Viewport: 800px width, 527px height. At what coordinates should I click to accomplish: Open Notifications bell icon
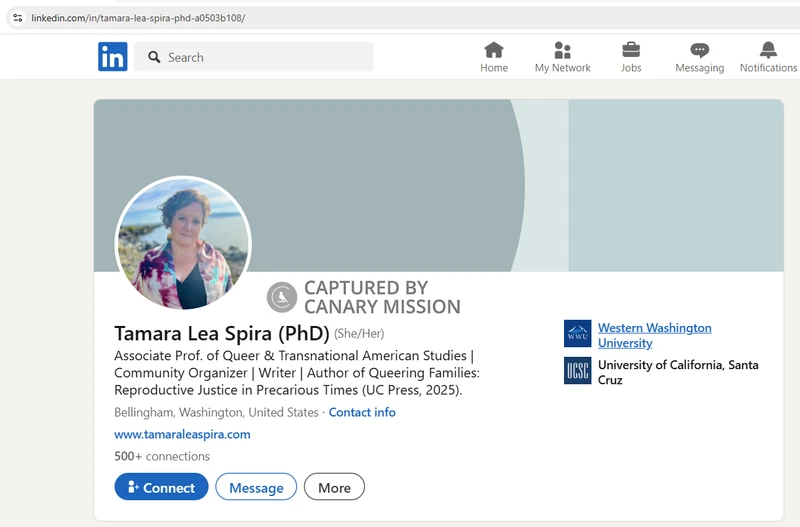coord(768,50)
